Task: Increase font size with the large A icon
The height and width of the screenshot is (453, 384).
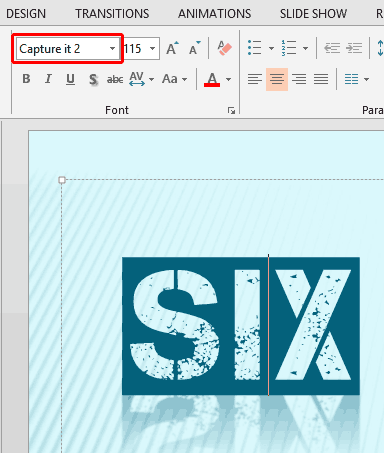Action: (x=172, y=48)
